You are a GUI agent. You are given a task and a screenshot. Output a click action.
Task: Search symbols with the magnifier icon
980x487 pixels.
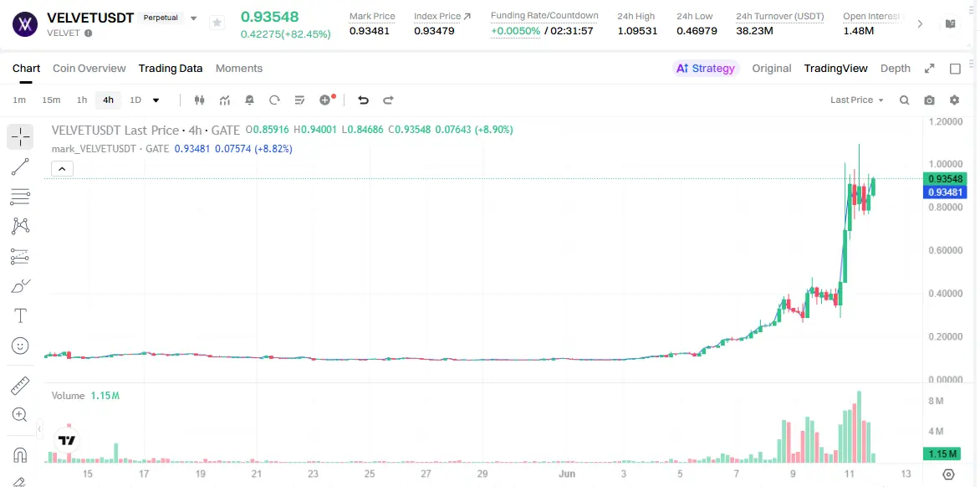905,100
